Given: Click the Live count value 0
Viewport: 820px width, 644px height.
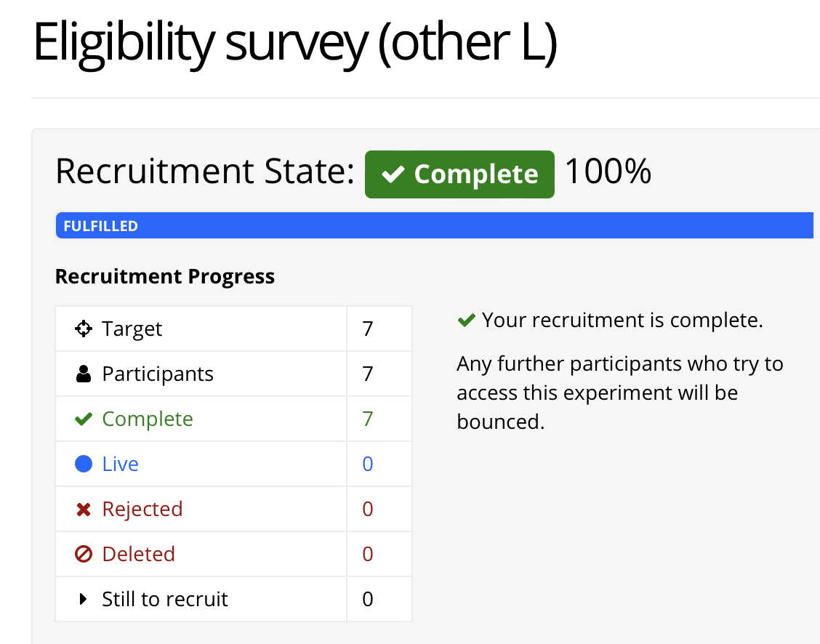Looking at the screenshot, I should [x=368, y=464].
